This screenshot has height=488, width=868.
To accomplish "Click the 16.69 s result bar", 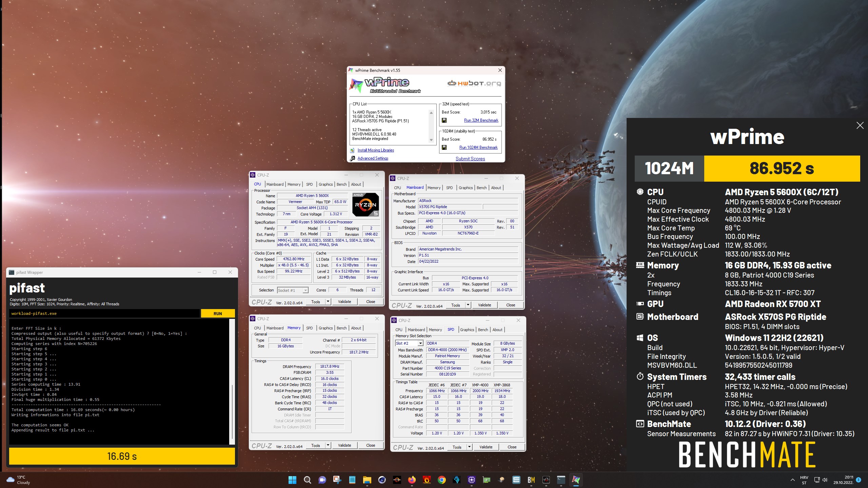I will 122,456.
